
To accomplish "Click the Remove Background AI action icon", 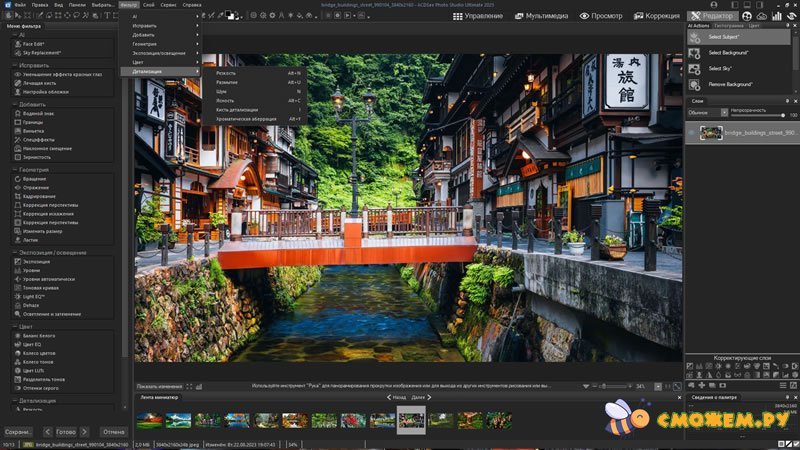I will point(694,84).
